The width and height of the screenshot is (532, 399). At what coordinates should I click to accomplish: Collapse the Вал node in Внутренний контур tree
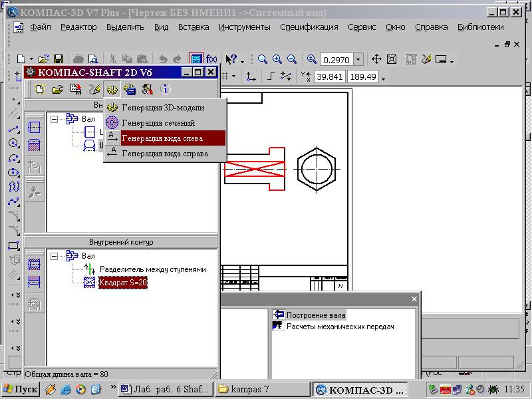click(x=54, y=256)
